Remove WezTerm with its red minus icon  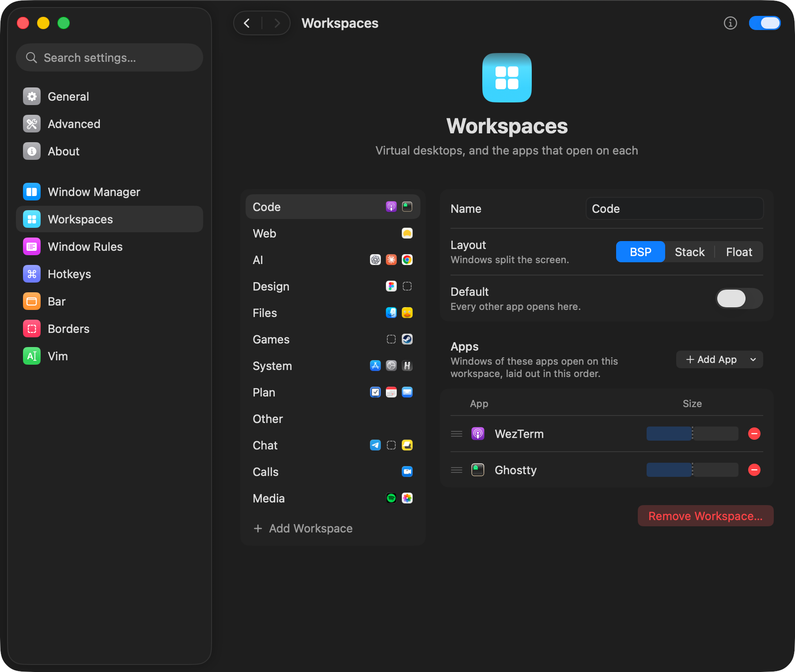pos(754,434)
